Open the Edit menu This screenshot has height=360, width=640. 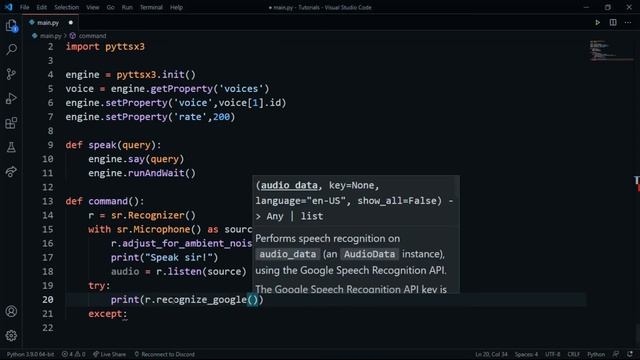[42, 7]
